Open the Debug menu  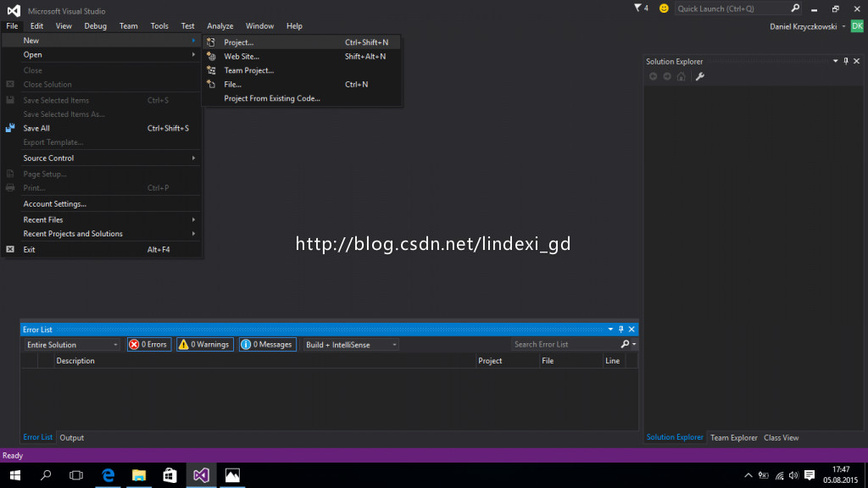(95, 26)
